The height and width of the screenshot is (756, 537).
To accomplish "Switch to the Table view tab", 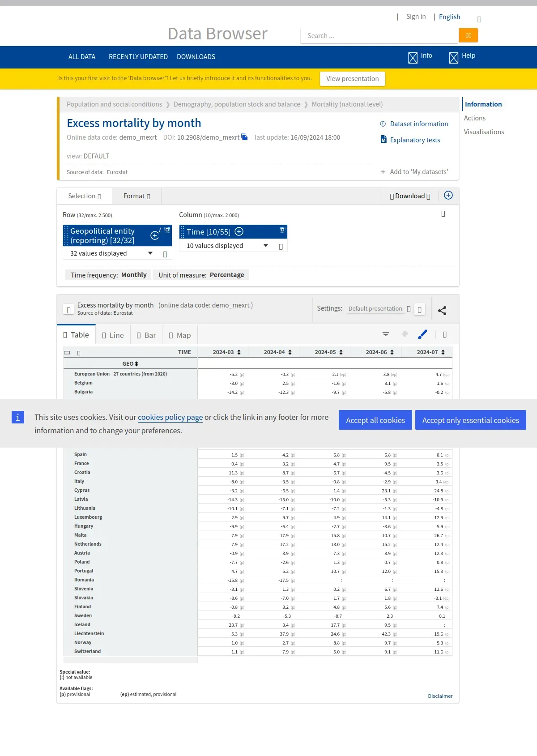I will (x=76, y=335).
